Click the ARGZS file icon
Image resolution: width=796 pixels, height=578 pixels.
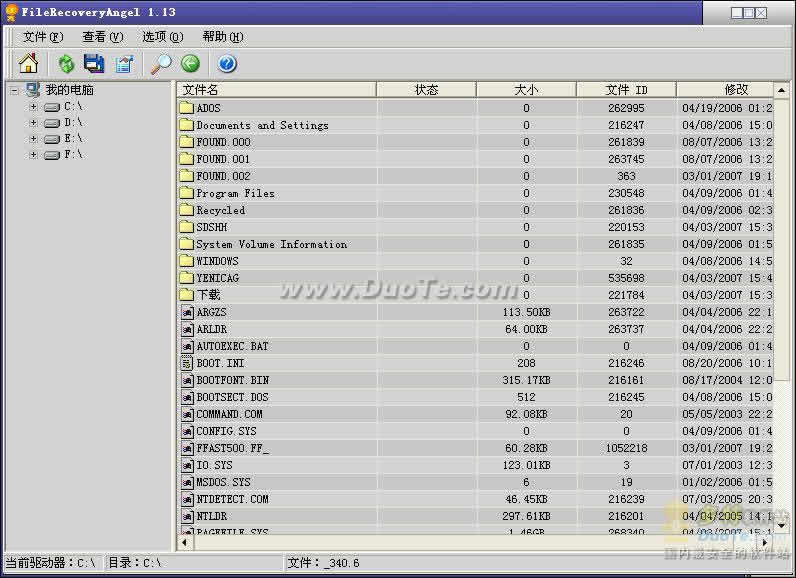(187, 312)
